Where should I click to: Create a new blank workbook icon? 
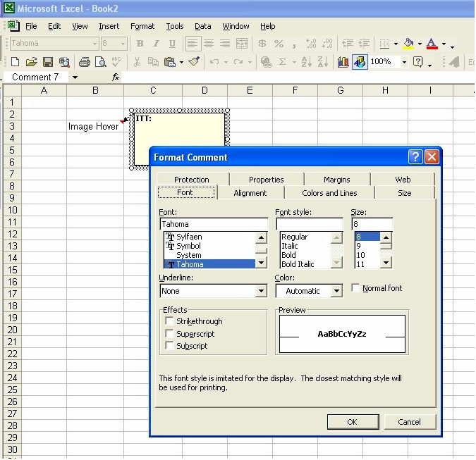coord(16,62)
